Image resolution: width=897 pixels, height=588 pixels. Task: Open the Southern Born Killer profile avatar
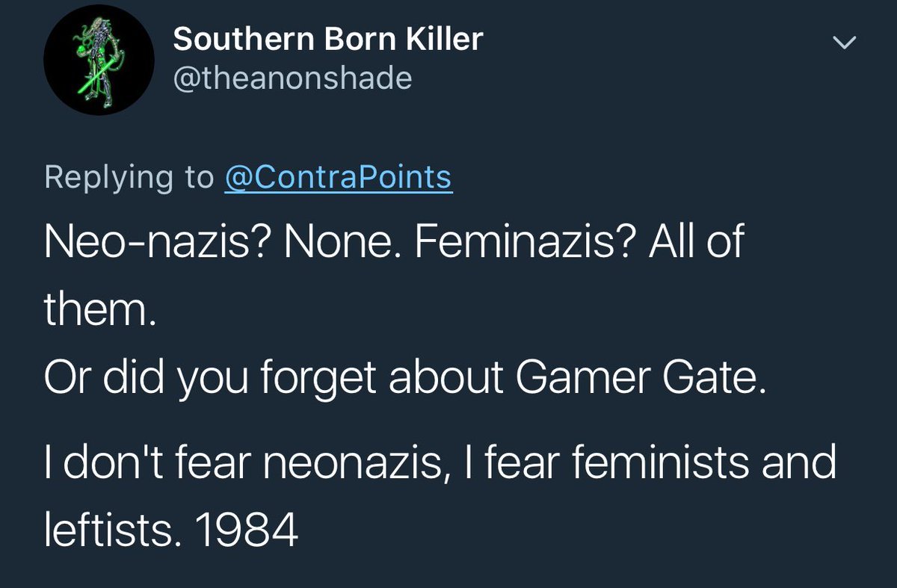point(99,59)
